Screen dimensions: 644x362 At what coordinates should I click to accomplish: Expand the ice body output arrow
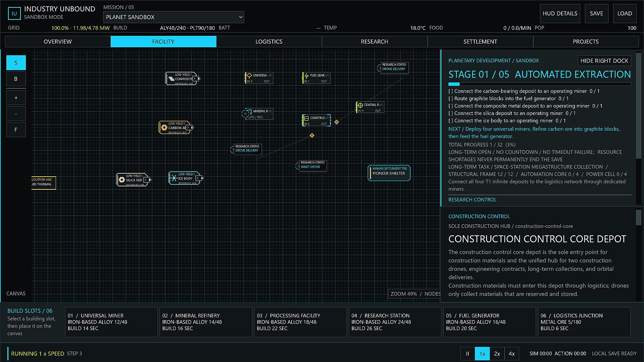198,178
